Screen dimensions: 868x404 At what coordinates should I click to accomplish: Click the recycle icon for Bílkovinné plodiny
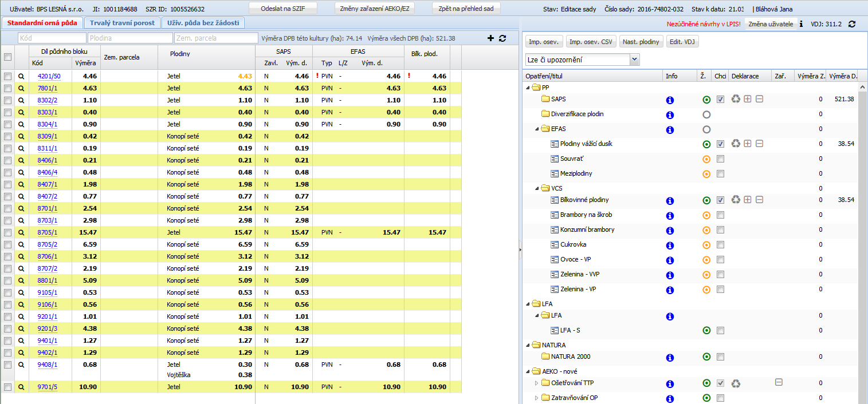coord(736,200)
